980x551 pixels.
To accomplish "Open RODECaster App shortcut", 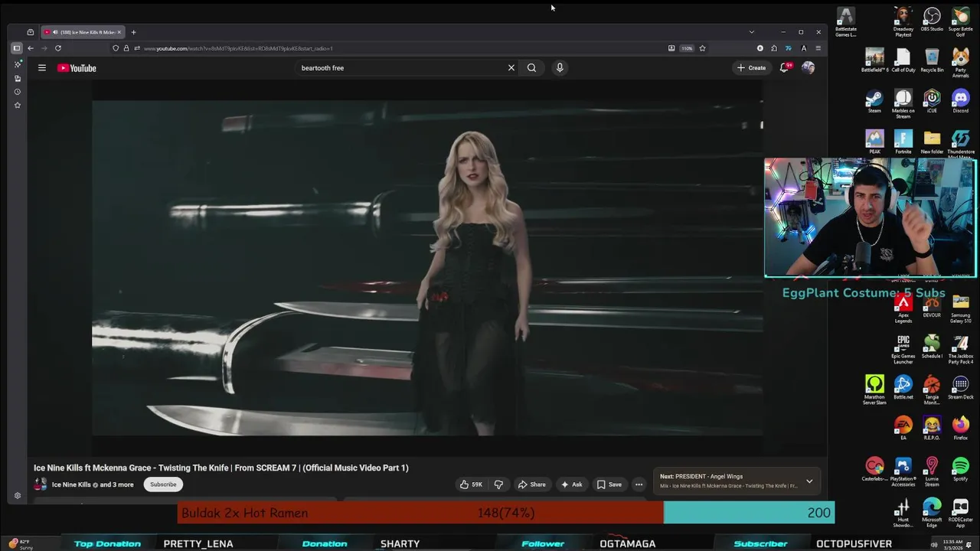I will point(961,513).
